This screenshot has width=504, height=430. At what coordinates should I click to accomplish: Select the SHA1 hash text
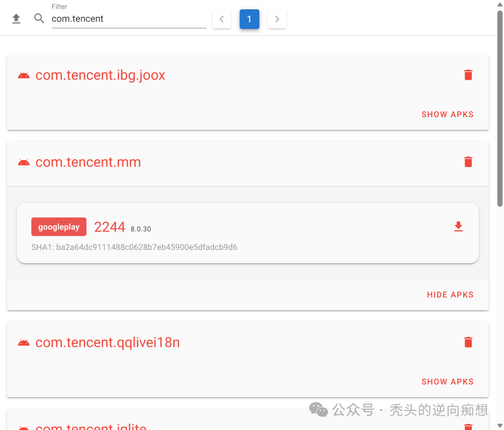[134, 247]
